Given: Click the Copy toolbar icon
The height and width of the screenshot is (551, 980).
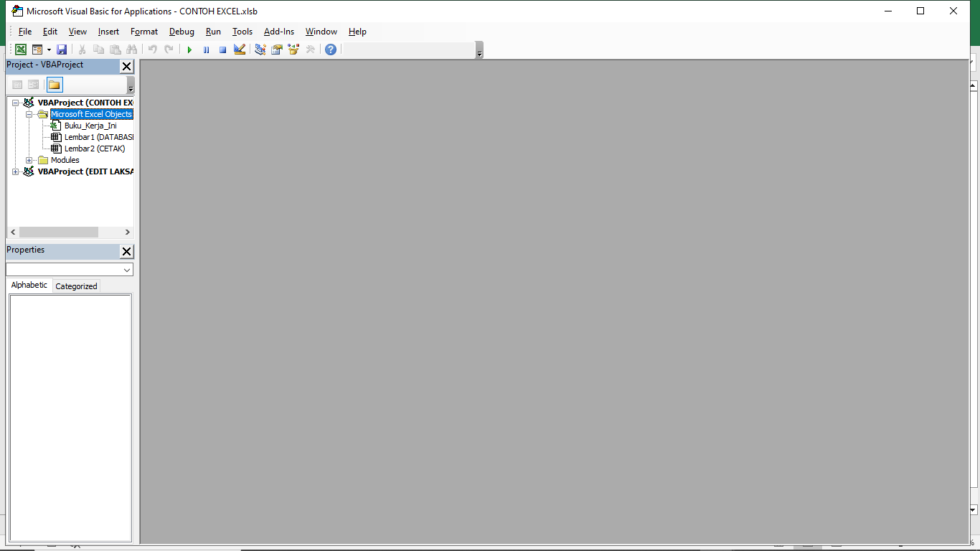Looking at the screenshot, I should point(98,50).
